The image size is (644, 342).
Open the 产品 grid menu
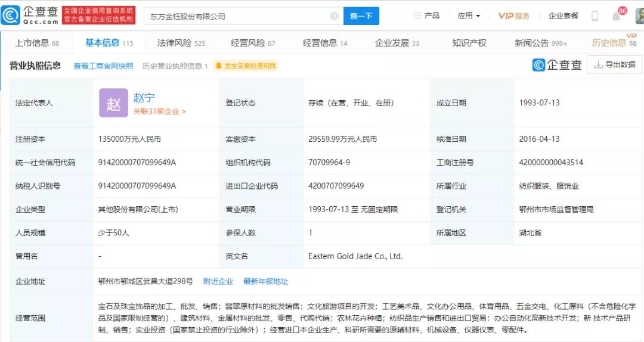point(426,15)
